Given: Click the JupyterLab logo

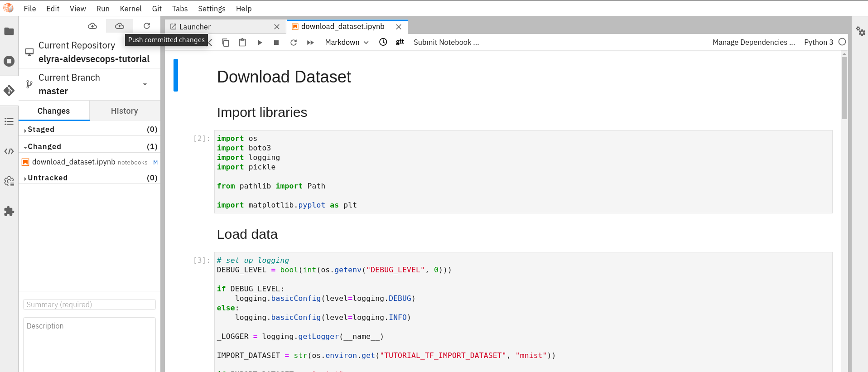Looking at the screenshot, I should (9, 8).
